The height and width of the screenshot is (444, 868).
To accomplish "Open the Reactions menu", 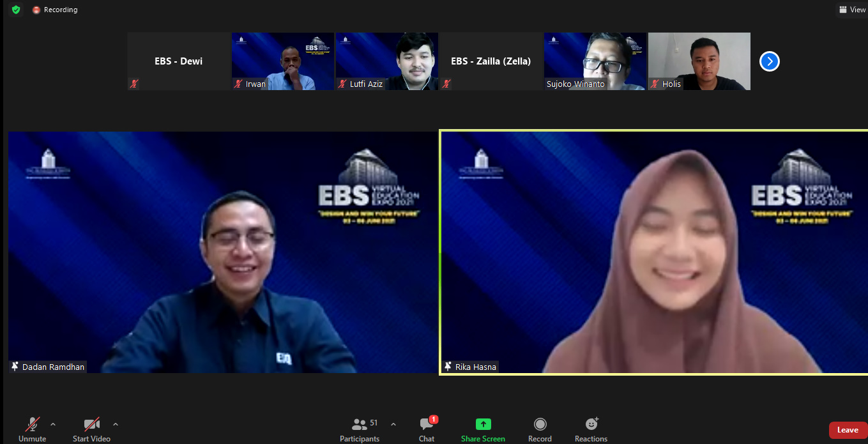I will click(x=591, y=424).
